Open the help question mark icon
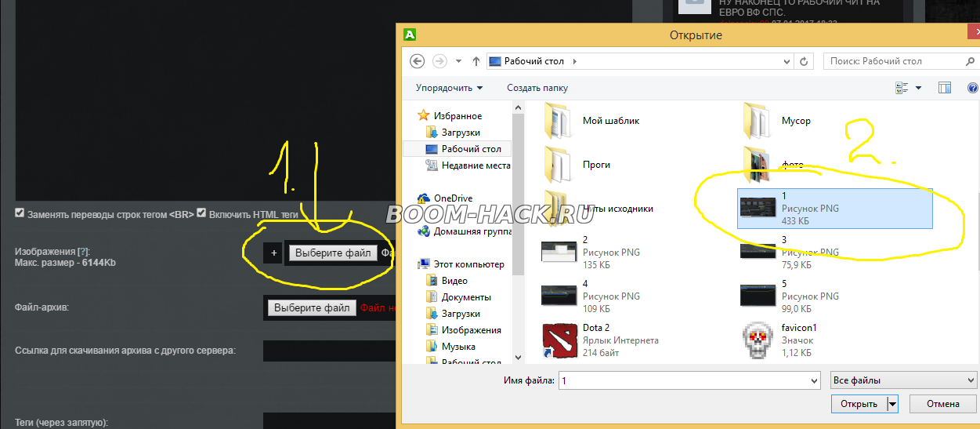Screen dimensions: 980x429 point(972,88)
